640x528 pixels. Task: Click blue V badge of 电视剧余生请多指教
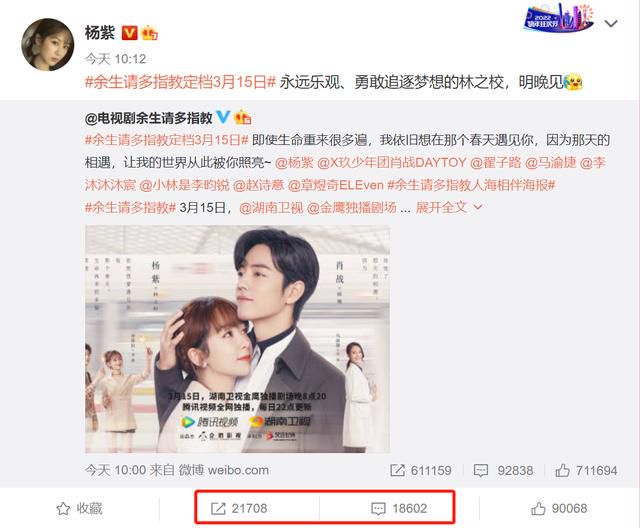pos(223,117)
